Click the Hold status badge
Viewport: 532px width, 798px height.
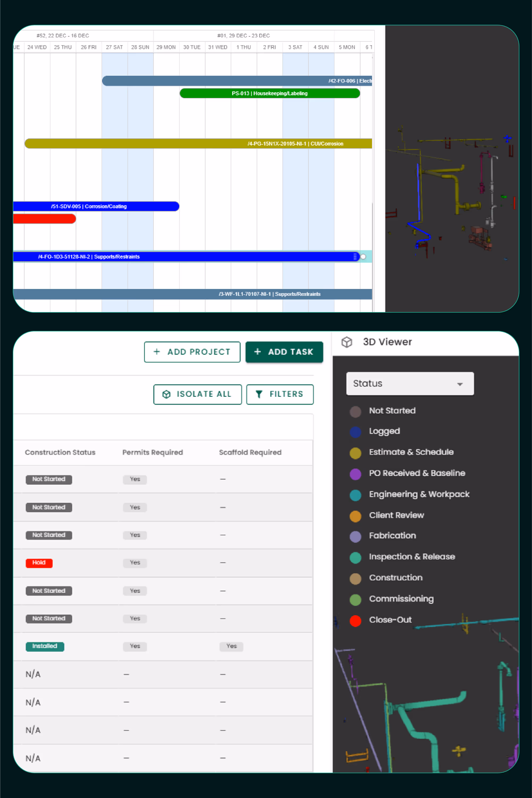(x=39, y=563)
